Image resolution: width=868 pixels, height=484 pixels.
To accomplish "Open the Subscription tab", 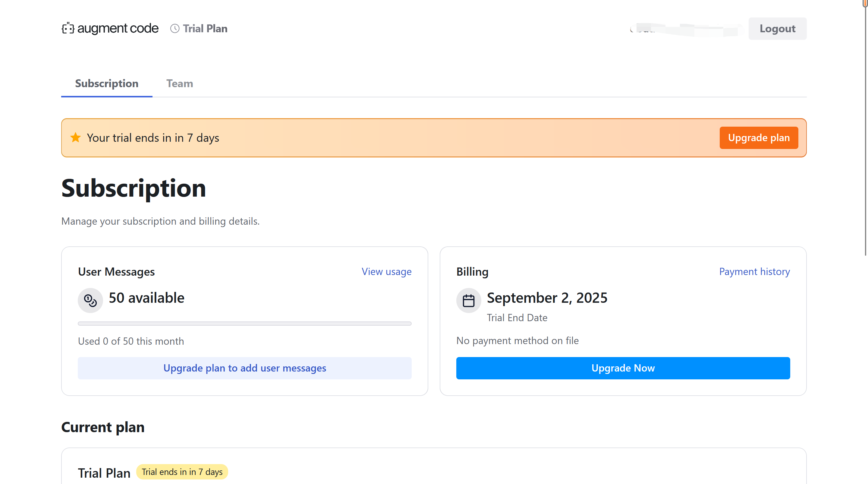I will pyautogui.click(x=107, y=83).
